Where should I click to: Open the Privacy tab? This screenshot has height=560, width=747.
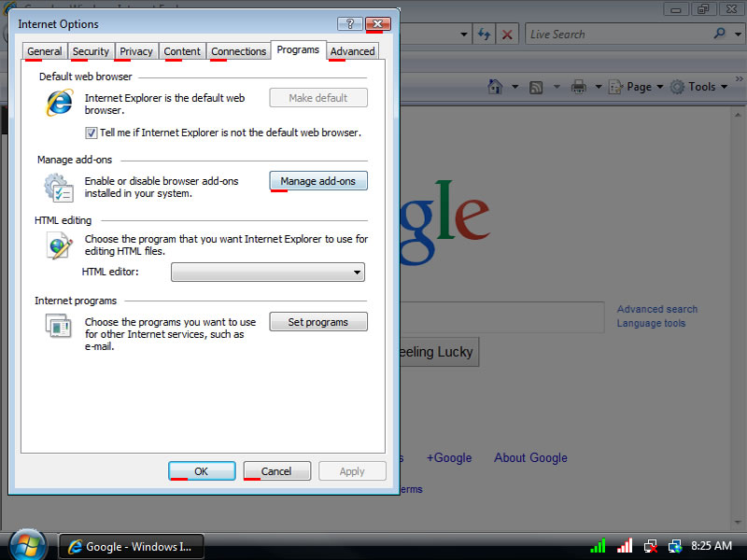(136, 51)
